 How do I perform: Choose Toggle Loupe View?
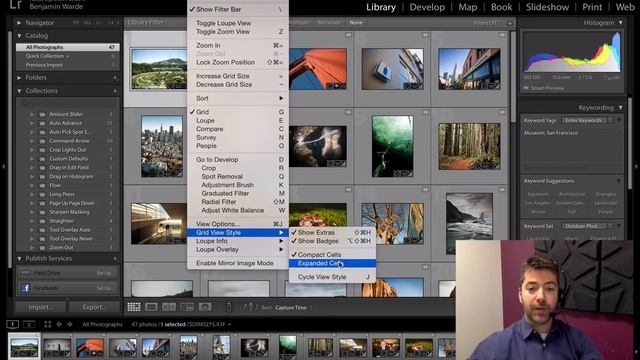point(238,23)
